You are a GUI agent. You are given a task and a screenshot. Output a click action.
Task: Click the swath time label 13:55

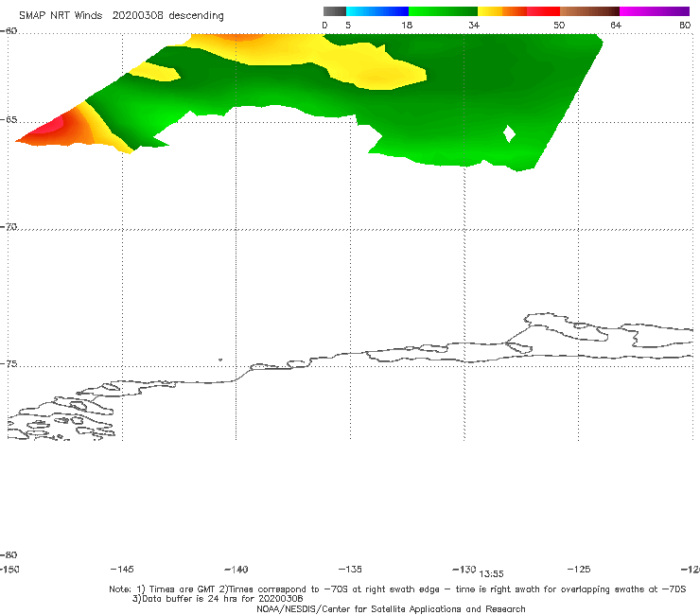491,574
